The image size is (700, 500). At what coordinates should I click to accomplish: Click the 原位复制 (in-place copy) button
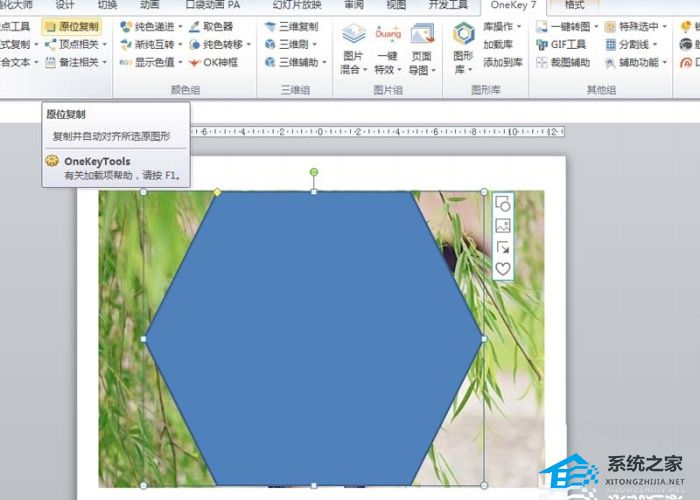coord(72,26)
